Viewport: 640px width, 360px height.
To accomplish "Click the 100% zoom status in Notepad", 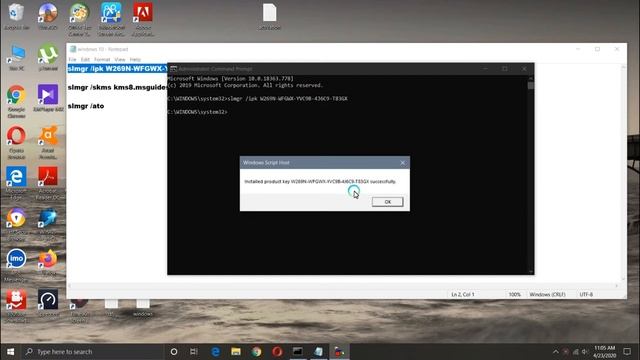I will (514, 294).
